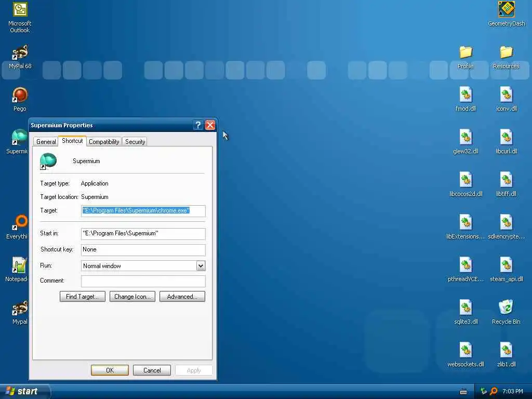Close the Supermium Properties window
Viewport: 532px width, 399px height.
tap(210, 125)
